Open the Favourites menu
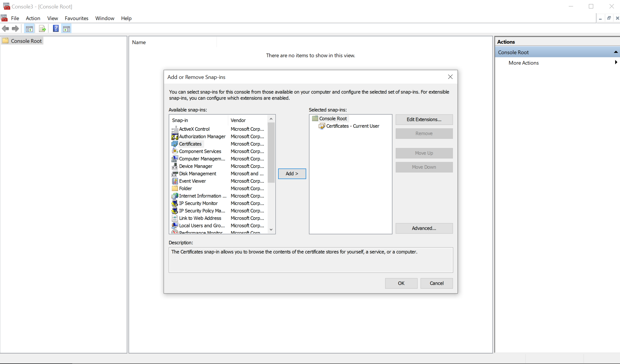 point(76,18)
